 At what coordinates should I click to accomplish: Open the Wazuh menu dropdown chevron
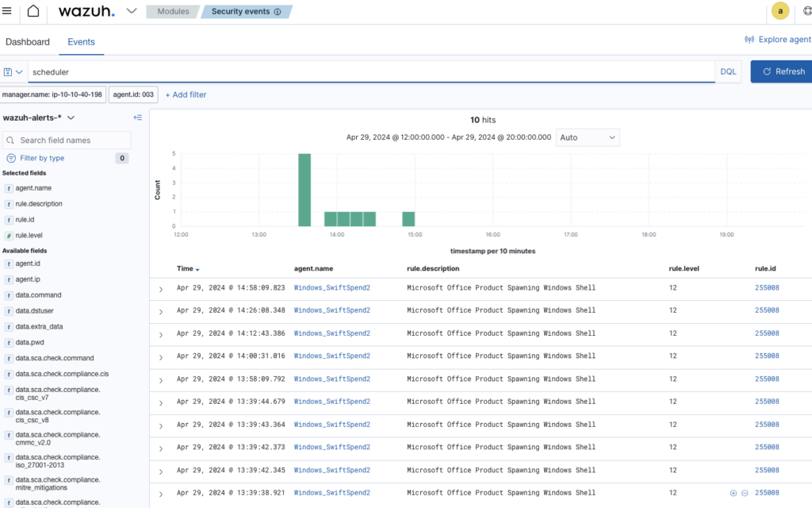pos(132,11)
